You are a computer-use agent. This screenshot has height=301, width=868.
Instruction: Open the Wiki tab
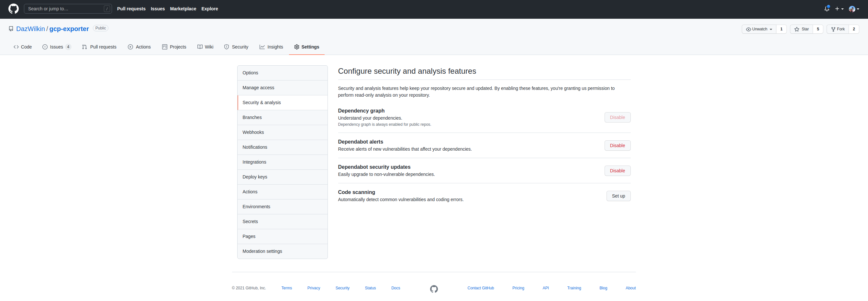tap(205, 47)
